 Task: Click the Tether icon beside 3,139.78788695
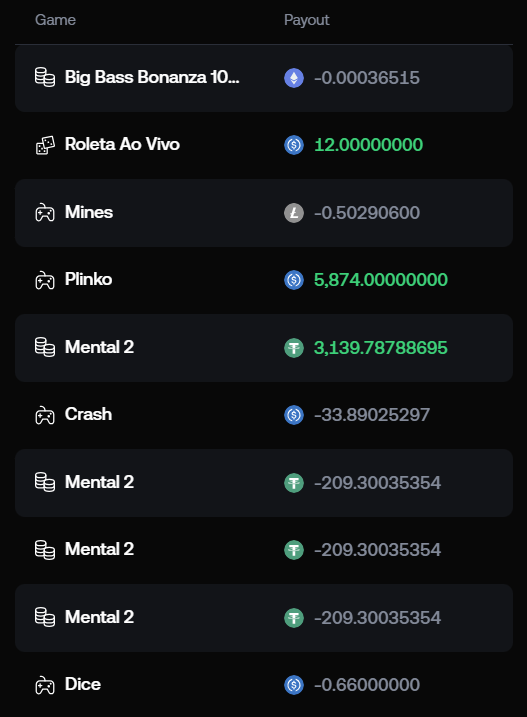point(294,348)
